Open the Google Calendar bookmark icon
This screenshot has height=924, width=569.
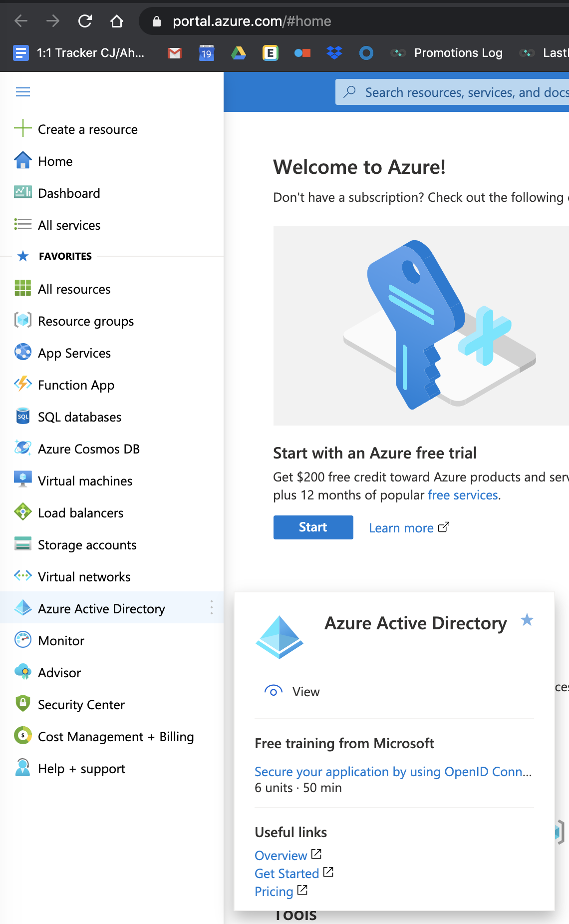[x=206, y=53]
